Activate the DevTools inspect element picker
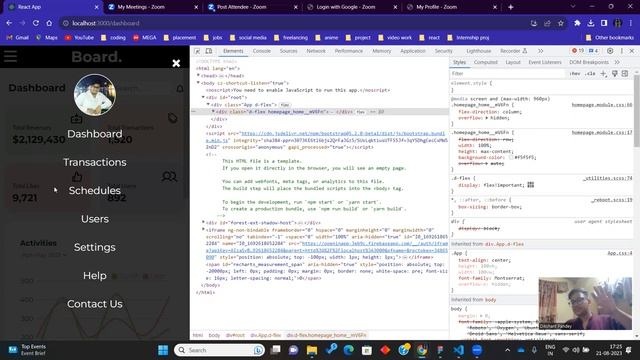 [197, 51]
